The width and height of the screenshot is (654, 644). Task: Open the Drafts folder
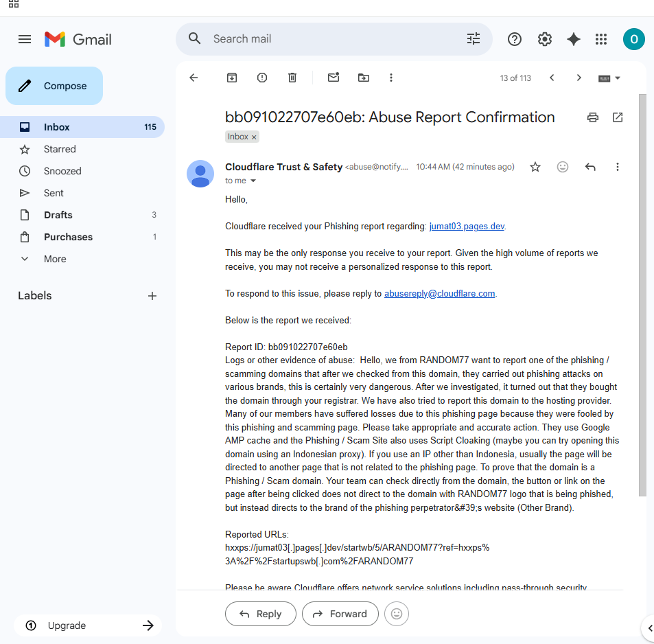[x=82, y=215]
